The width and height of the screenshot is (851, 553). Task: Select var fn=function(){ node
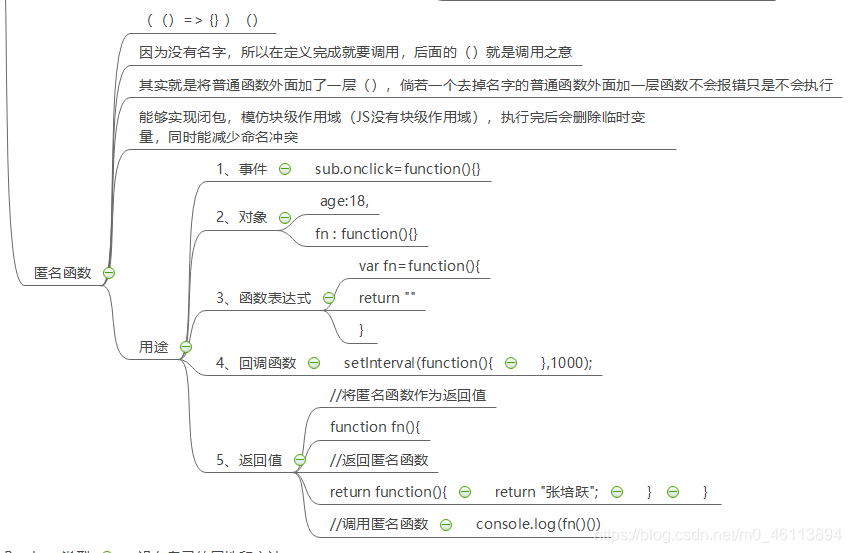420,266
